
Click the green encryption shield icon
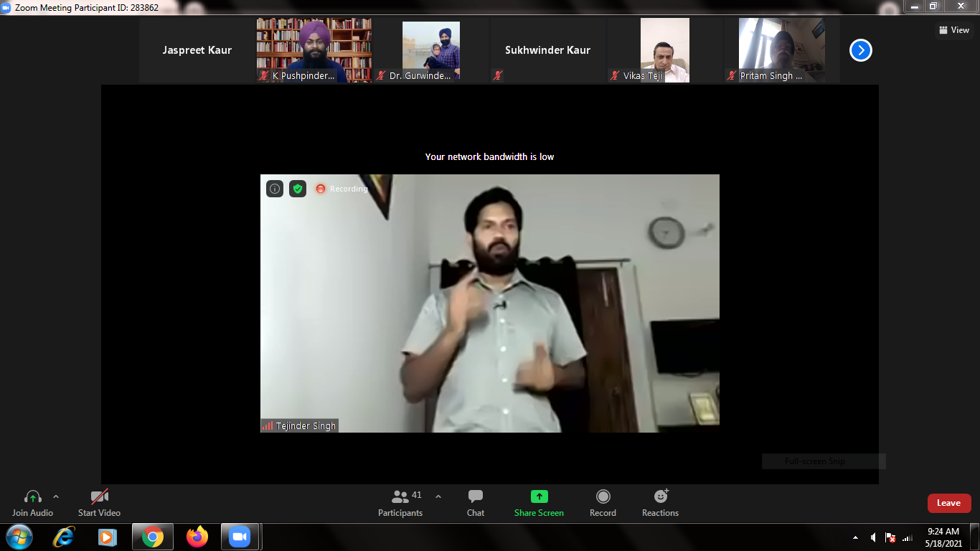pyautogui.click(x=298, y=189)
